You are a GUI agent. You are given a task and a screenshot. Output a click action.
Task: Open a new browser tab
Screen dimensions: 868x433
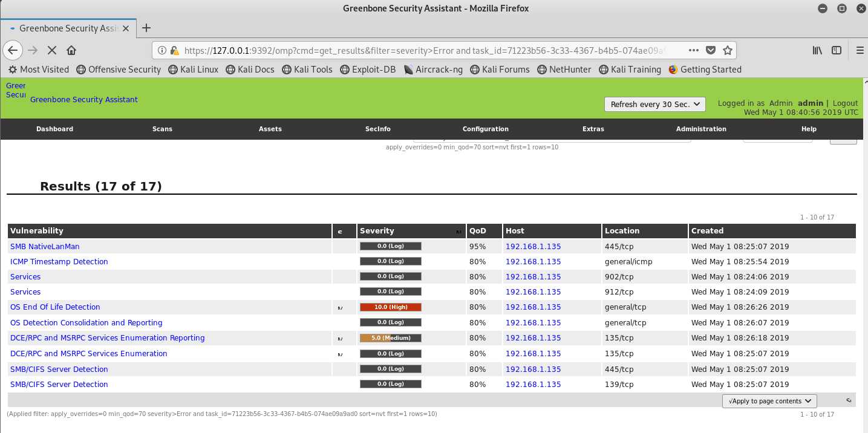(146, 28)
